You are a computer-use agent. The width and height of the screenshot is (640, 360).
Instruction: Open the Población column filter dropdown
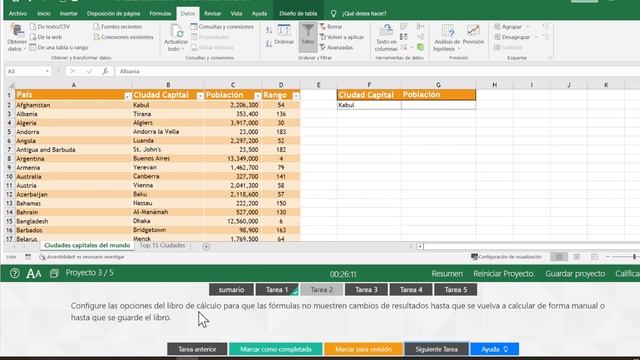[x=258, y=96]
